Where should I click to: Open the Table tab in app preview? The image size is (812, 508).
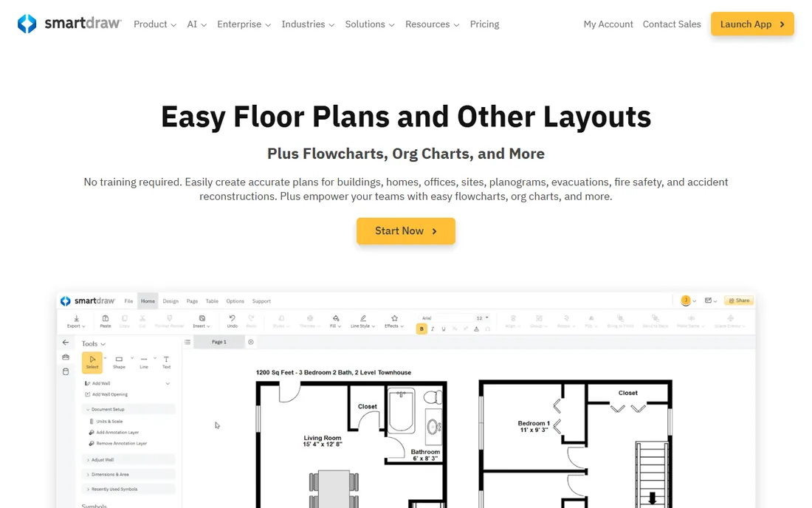(x=212, y=301)
